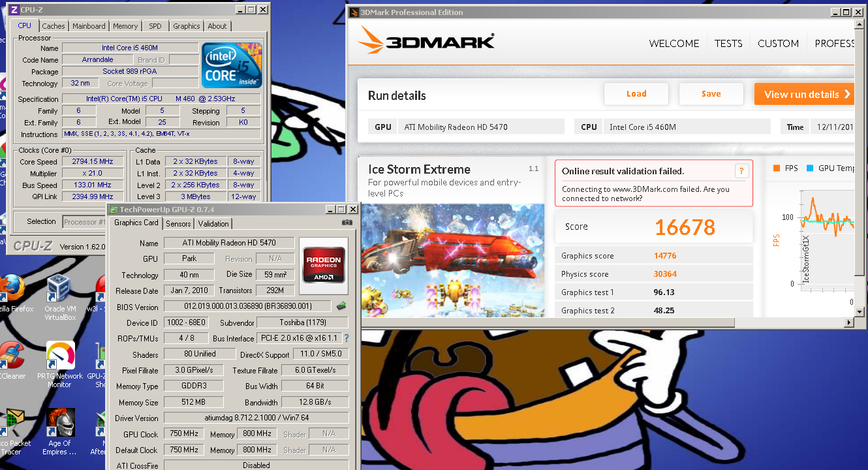Click the blue GPU Temp legend marker
868x470 pixels.
810,168
